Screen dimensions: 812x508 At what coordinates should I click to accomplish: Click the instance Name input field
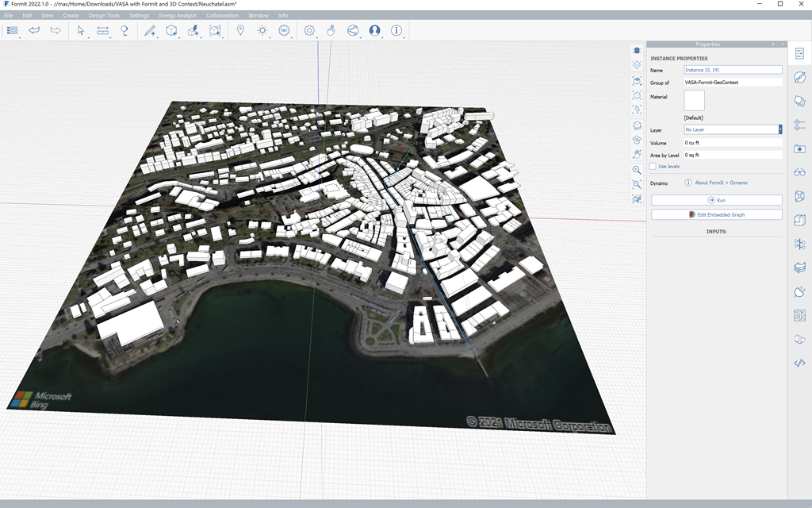tap(733, 70)
